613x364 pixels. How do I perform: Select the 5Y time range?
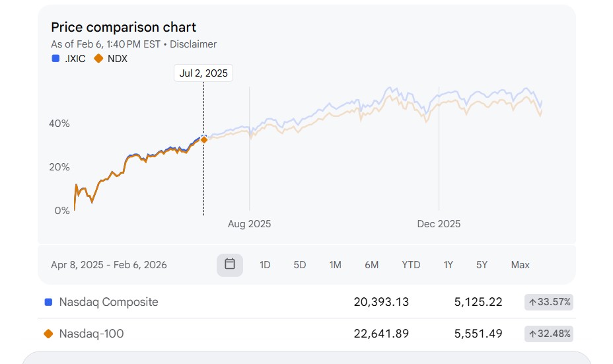click(x=482, y=265)
